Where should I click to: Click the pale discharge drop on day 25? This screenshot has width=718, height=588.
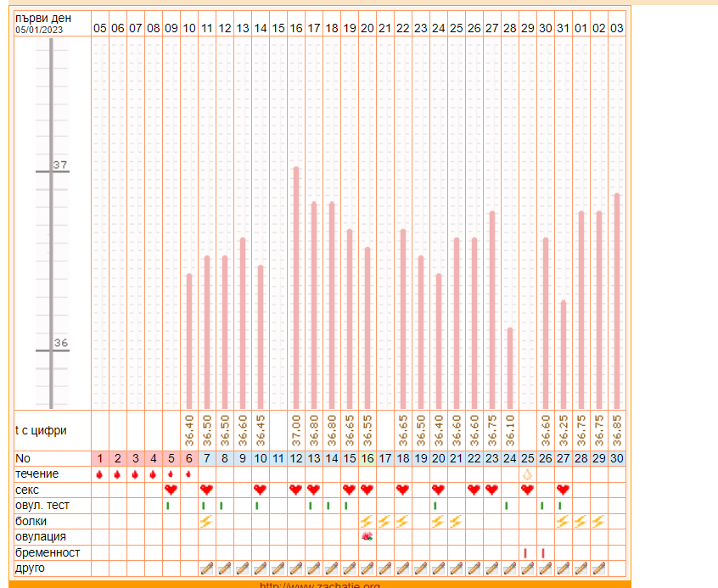[526, 474]
